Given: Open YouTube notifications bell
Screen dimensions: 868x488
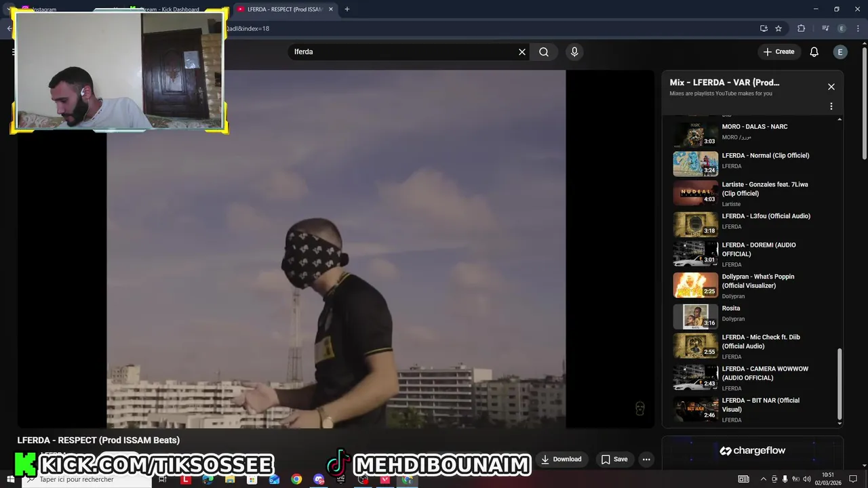Looking at the screenshot, I should pyautogui.click(x=814, y=52).
